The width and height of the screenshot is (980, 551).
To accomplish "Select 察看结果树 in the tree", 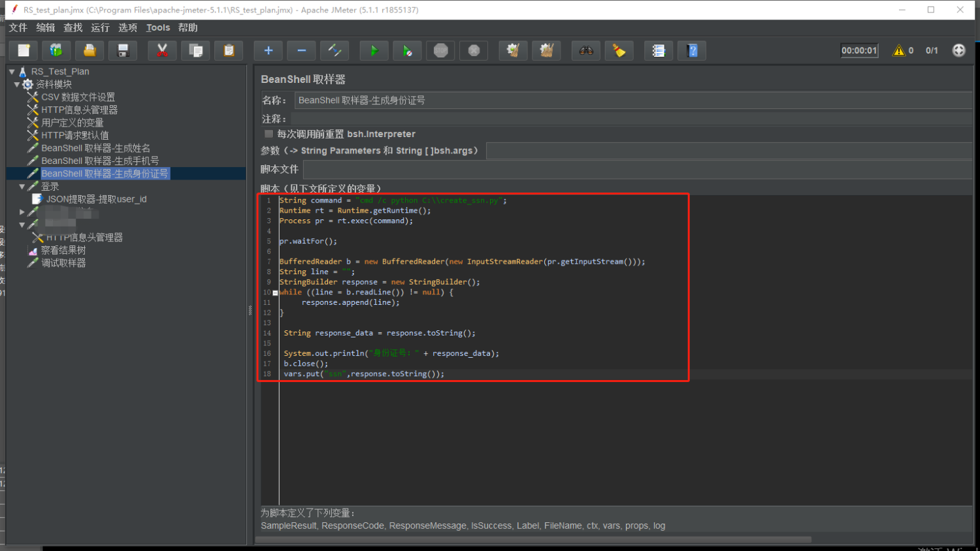I will pos(63,251).
